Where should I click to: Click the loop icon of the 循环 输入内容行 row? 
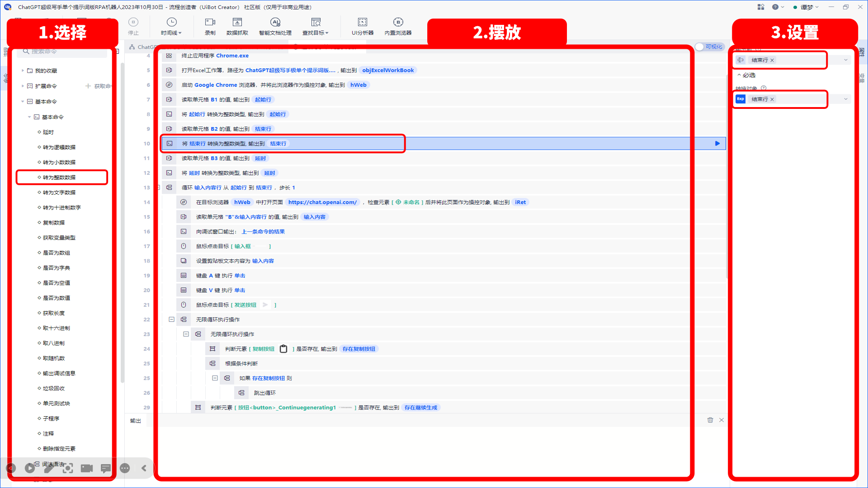click(169, 188)
